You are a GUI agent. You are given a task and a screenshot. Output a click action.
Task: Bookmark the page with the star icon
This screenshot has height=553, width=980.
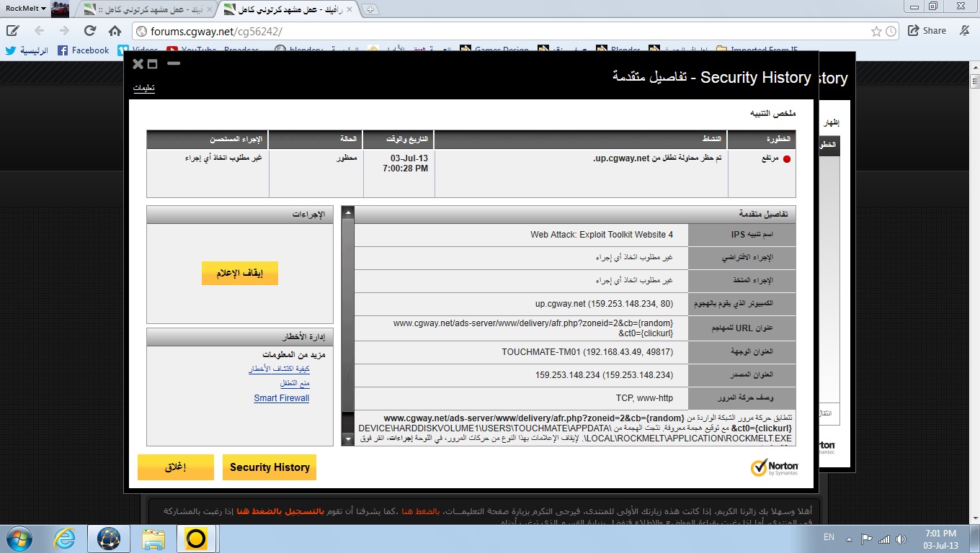tap(876, 31)
